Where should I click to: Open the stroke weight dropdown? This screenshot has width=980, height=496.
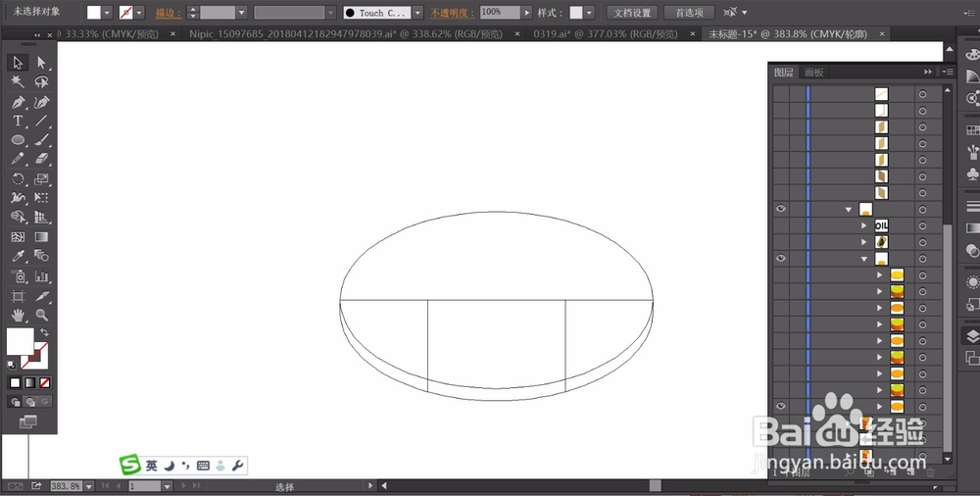242,13
